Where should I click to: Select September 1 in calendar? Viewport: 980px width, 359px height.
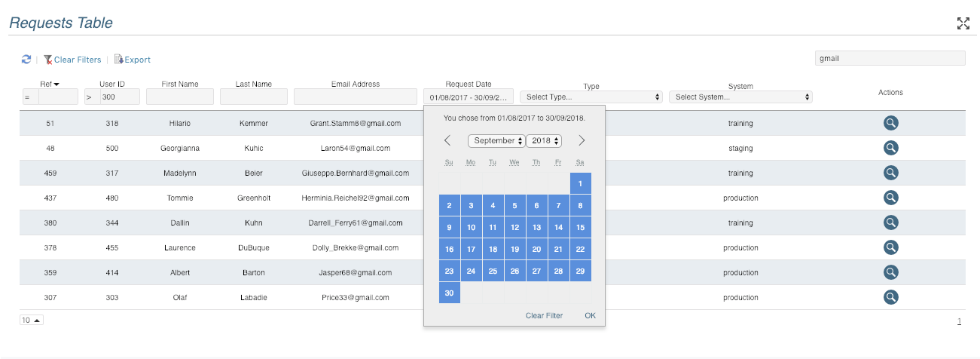tap(581, 183)
